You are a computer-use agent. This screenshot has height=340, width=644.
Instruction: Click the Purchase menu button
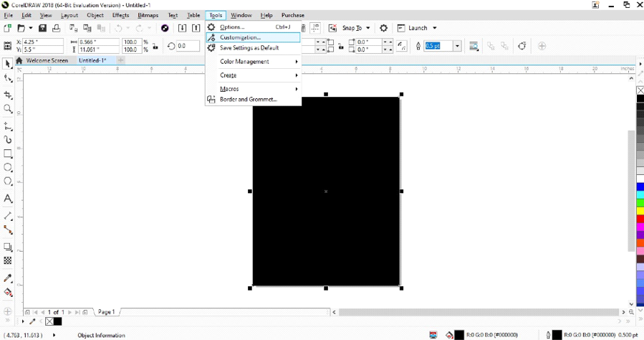(x=292, y=15)
